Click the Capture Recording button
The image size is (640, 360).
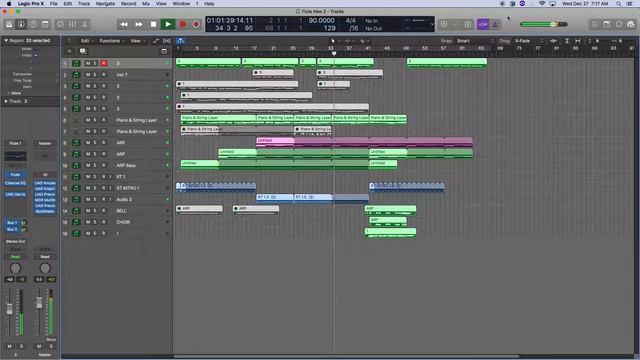coord(196,24)
